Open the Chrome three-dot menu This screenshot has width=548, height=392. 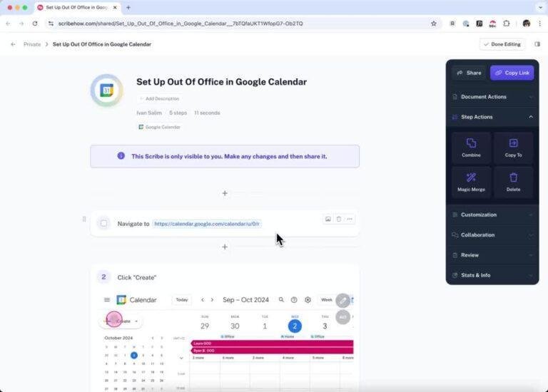pos(539,24)
